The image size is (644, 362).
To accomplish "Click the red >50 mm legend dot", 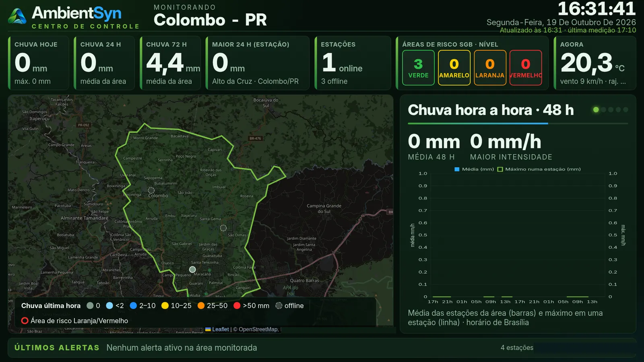I will pos(237,306).
